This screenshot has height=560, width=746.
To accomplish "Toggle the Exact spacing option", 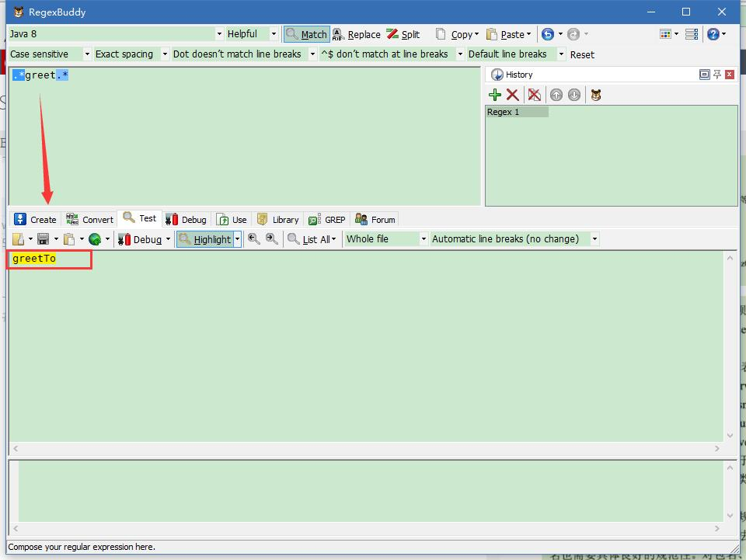I will click(131, 54).
